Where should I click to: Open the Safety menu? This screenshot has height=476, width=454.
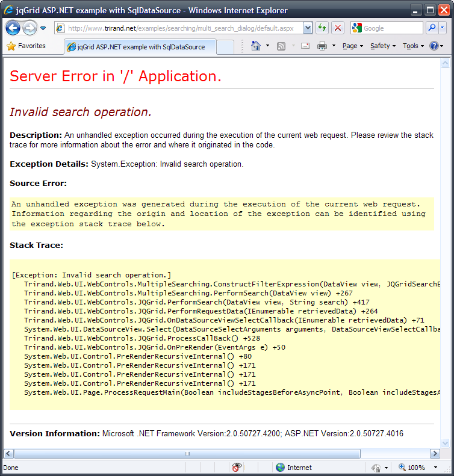point(383,46)
